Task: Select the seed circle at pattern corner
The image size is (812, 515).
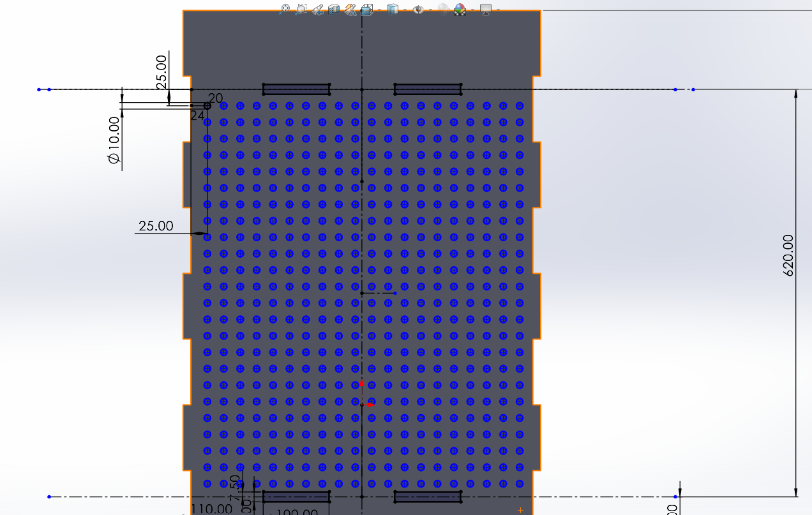Action: coord(207,106)
